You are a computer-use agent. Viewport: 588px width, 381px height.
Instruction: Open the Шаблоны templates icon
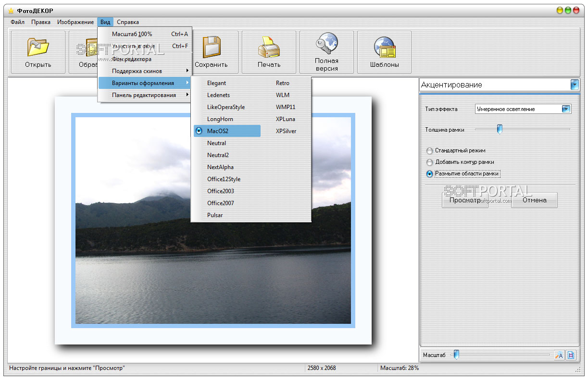coord(384,48)
